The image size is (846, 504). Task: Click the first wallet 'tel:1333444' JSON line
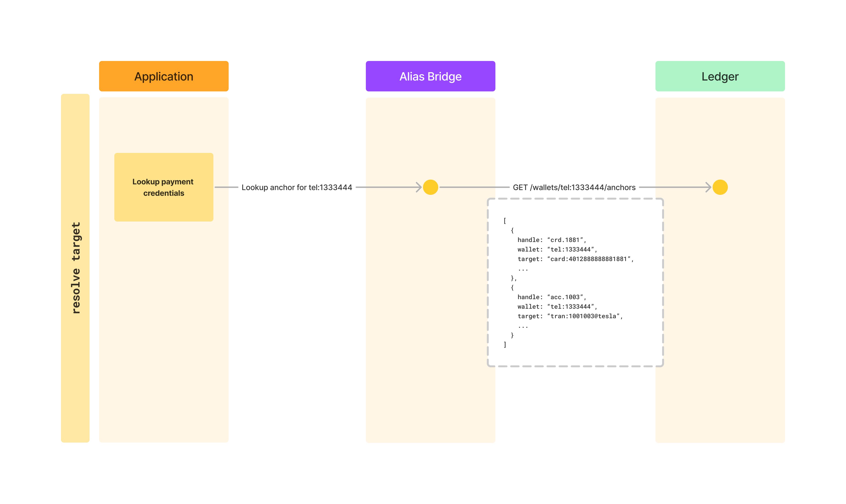[x=557, y=250]
